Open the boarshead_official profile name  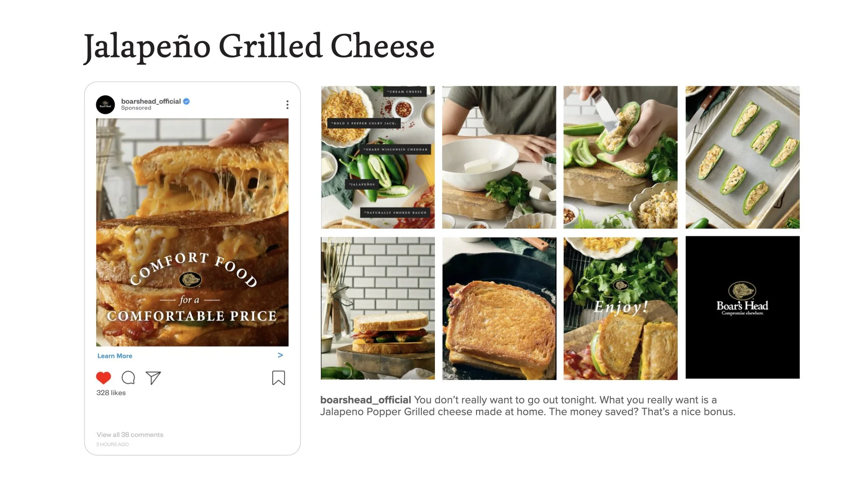pyautogui.click(x=151, y=101)
